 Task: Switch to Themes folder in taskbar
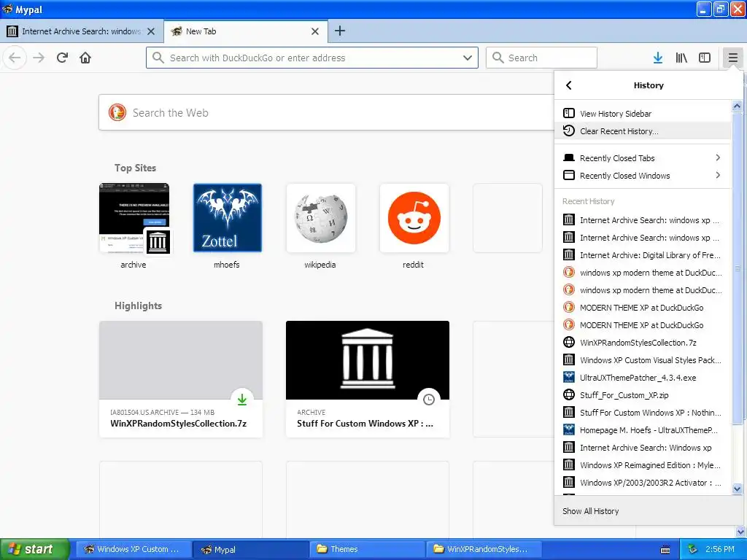[368, 549]
